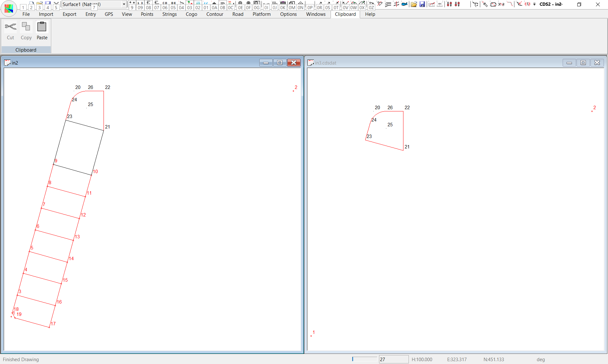The width and height of the screenshot is (608, 364).
Task: Click the rounded rectangle select icon
Action: click(493, 4)
